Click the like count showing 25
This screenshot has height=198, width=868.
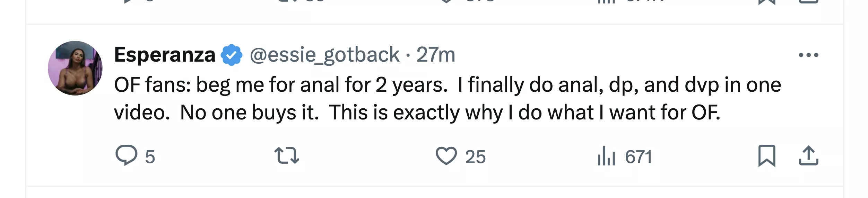click(x=475, y=157)
